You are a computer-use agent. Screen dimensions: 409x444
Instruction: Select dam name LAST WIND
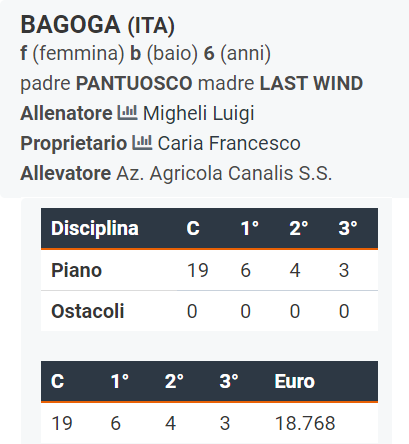[311, 83]
